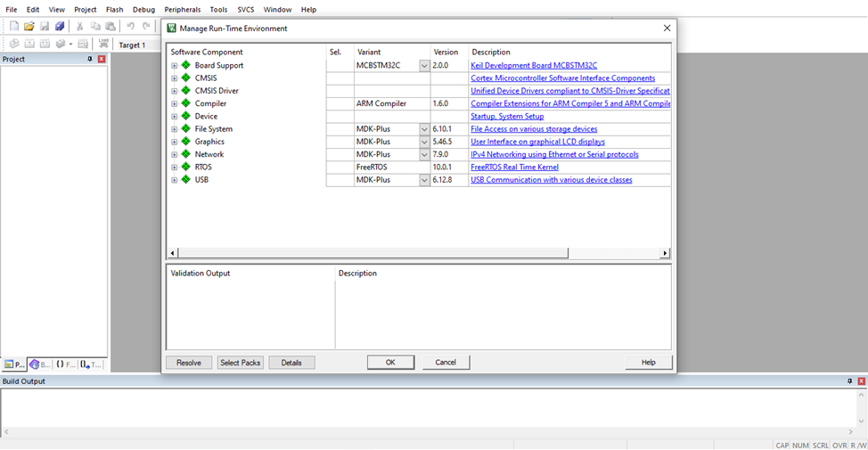
Task: Open the Peripherals menu
Action: pyautogui.click(x=182, y=10)
